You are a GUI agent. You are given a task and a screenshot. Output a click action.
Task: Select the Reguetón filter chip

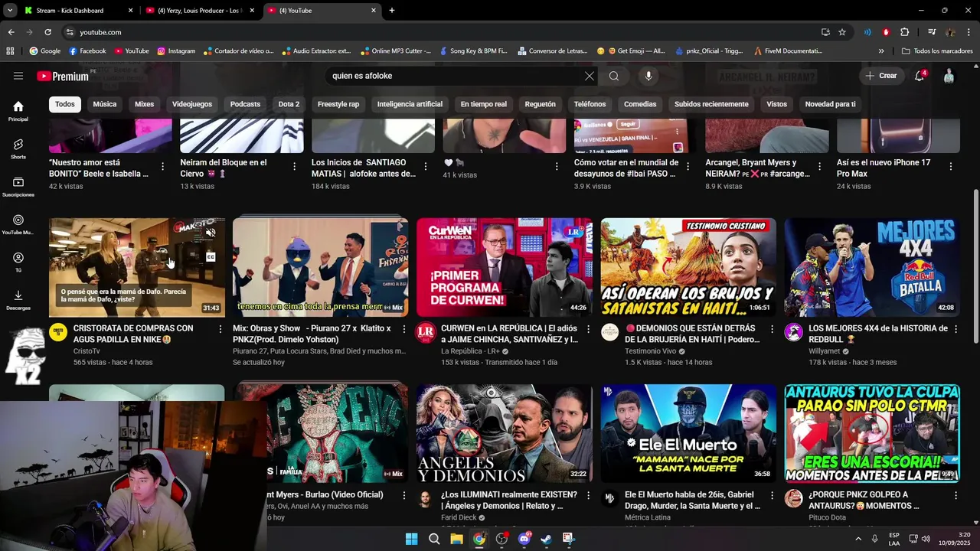coord(541,104)
